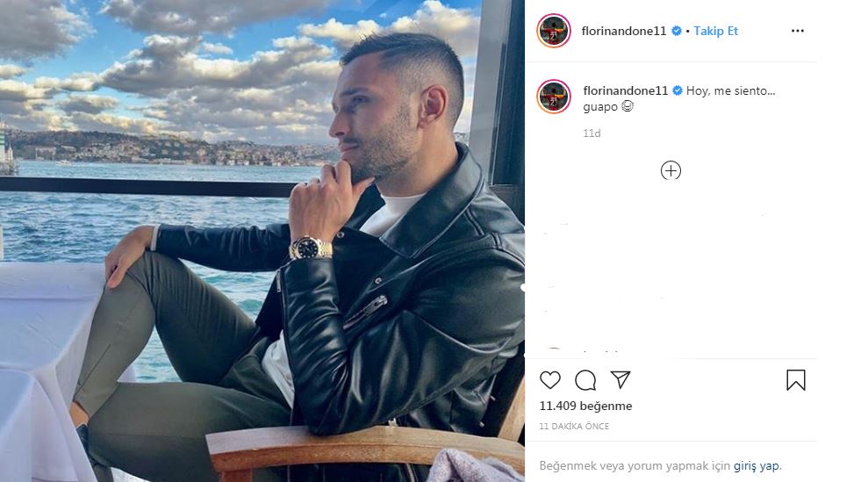Click the 11d caption timestamp

[592, 133]
